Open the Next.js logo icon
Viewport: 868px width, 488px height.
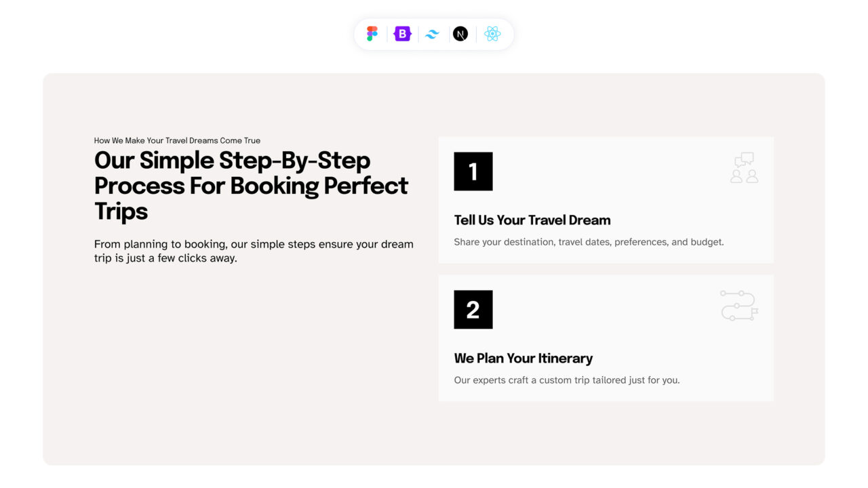tap(461, 34)
